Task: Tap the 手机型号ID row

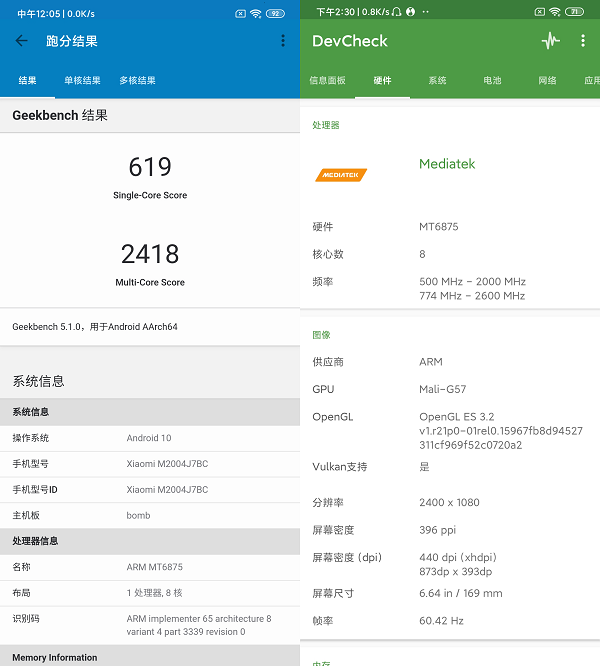Action: pos(150,490)
